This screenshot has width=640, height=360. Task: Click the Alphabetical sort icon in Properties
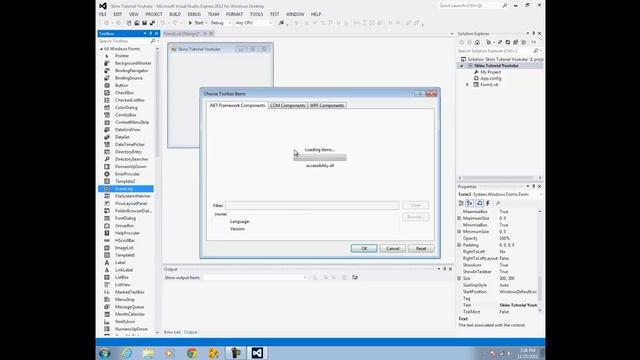point(470,203)
